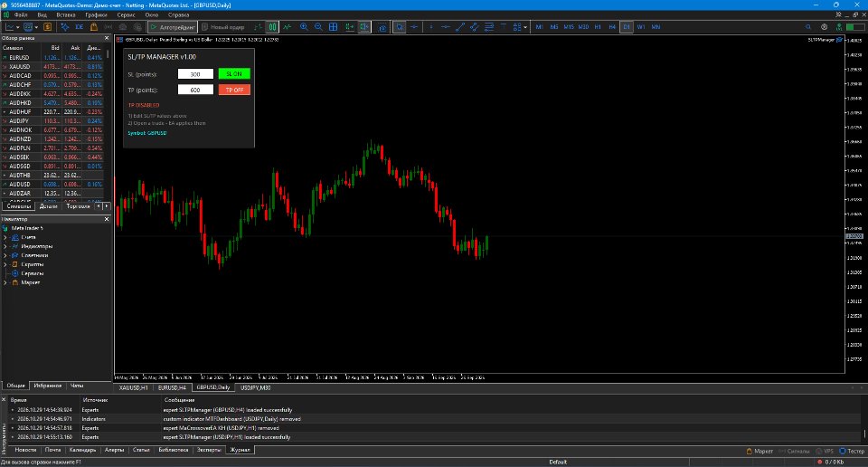The image size is (868, 467).
Task: Switch to W1 timeframe
Action: click(x=641, y=26)
